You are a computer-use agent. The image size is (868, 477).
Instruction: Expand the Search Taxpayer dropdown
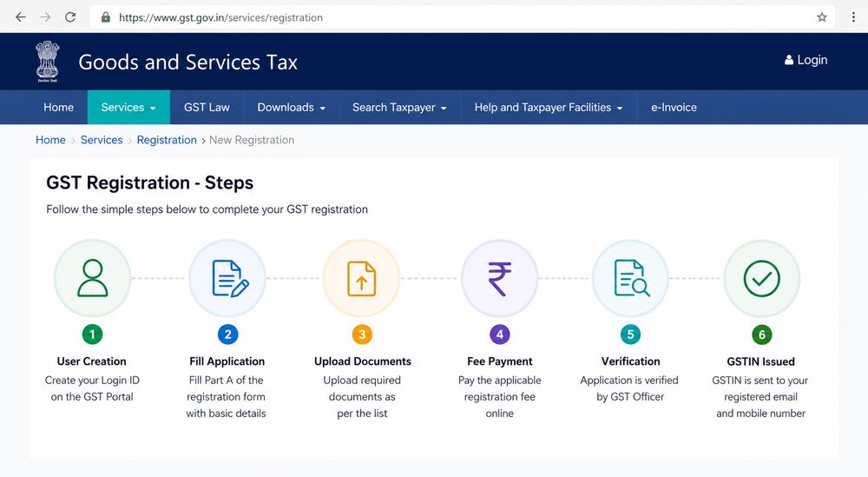pos(399,108)
